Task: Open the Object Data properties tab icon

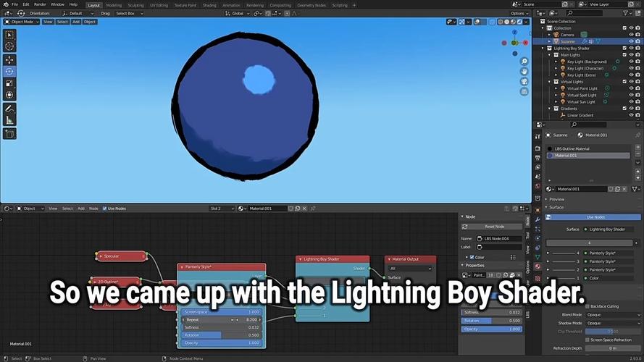Action: (538, 257)
